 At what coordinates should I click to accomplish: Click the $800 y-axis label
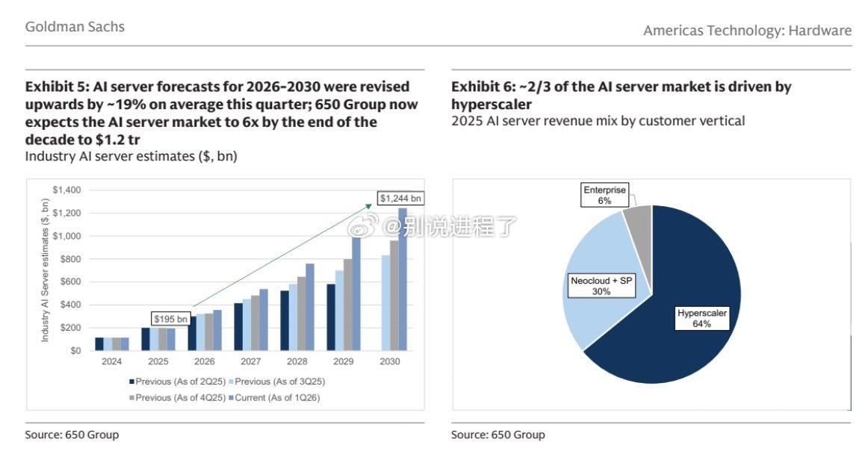[x=69, y=259]
